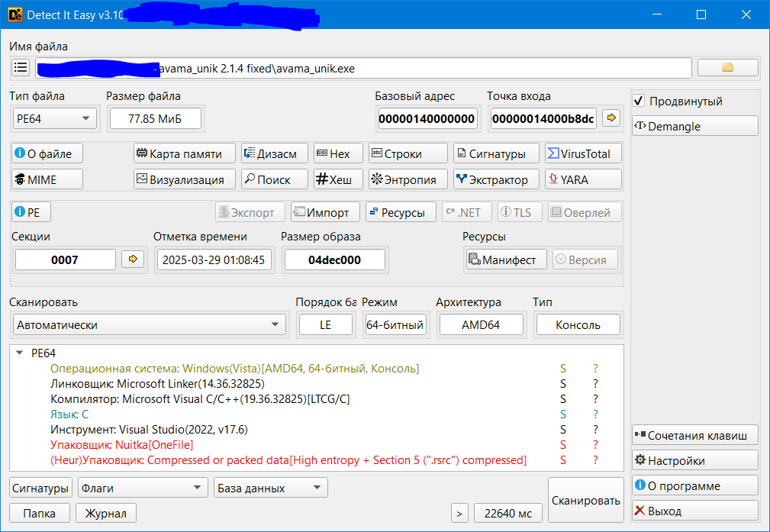Viewport: 770px width, 532px height.
Task: Open the 'База данных' dropdown
Action: 271,488
